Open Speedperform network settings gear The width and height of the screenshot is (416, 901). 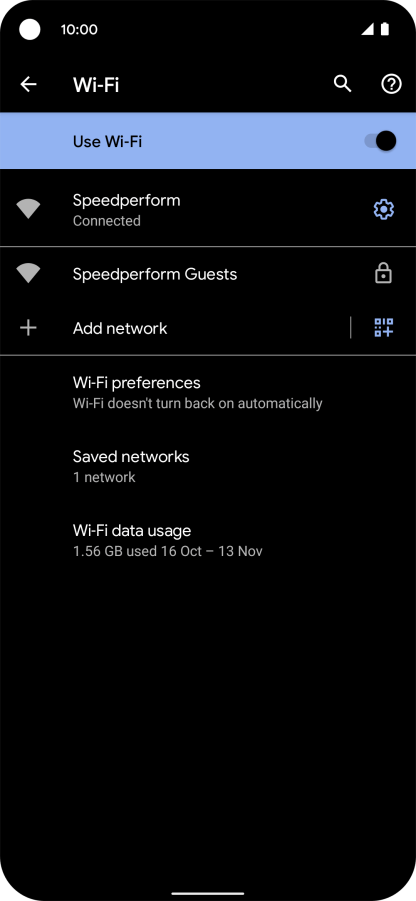tap(384, 210)
